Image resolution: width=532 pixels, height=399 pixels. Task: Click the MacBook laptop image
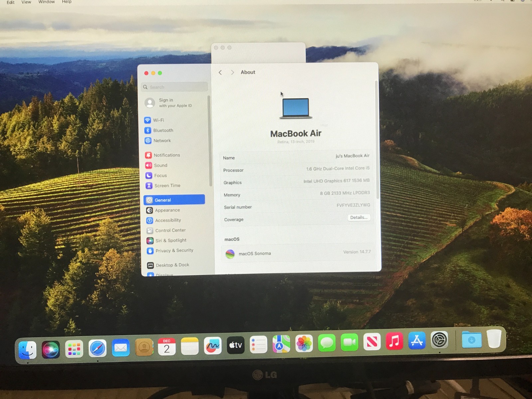pos(296,108)
